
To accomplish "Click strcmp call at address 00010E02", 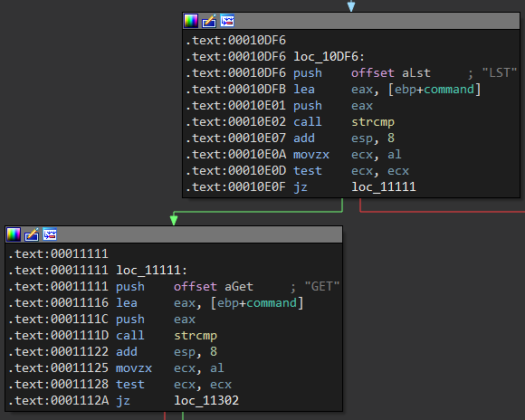I will [373, 122].
